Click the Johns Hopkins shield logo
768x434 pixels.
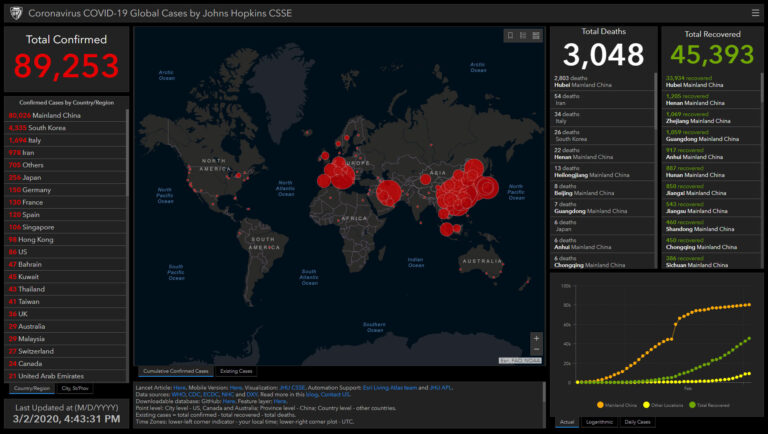tap(13, 12)
